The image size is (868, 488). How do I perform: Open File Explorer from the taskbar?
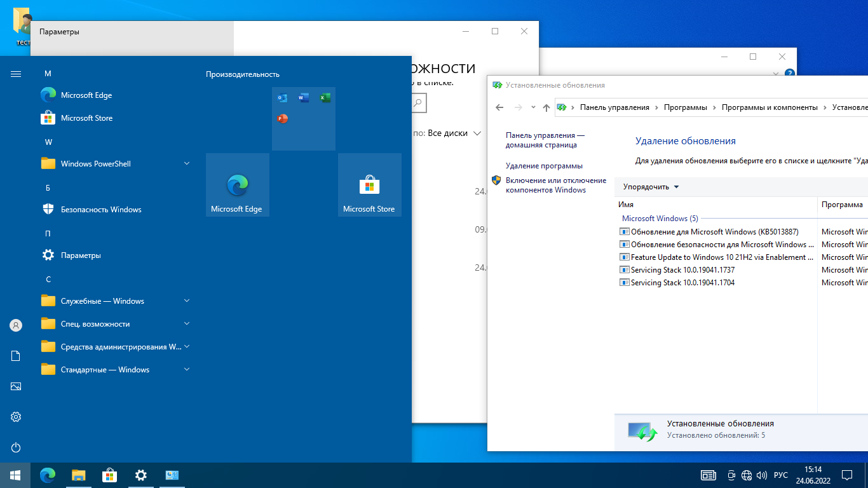(79, 475)
